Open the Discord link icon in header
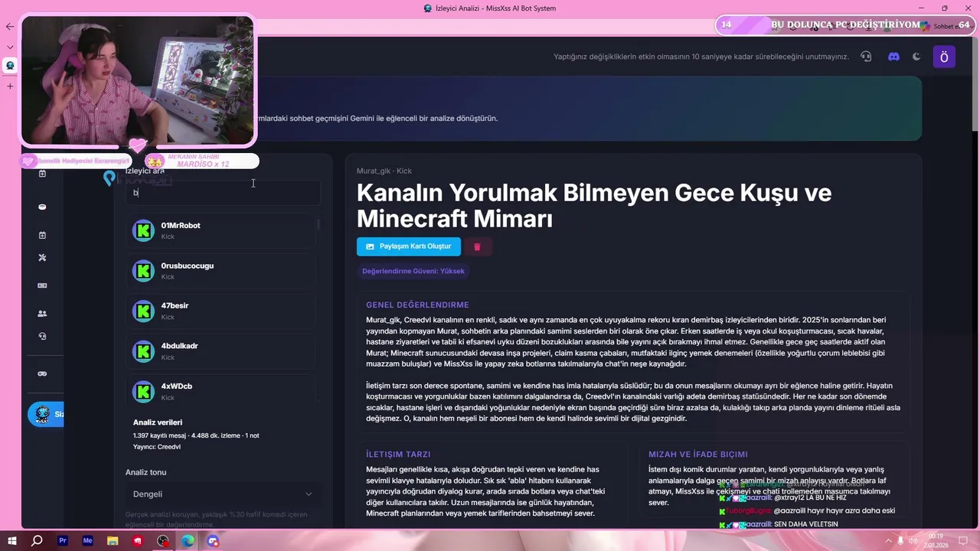The image size is (980, 551). click(x=893, y=57)
